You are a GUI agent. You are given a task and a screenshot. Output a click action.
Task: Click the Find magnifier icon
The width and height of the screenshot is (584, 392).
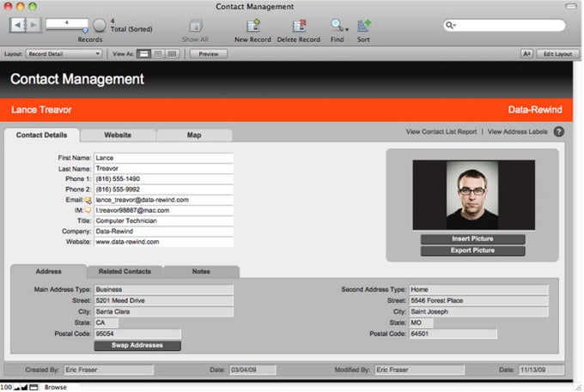click(x=337, y=26)
